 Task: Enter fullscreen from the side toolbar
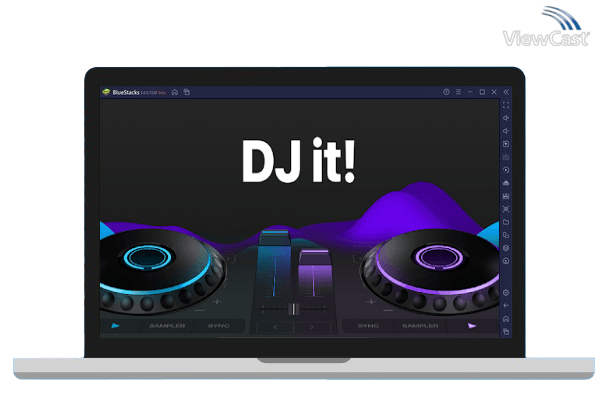click(506, 105)
